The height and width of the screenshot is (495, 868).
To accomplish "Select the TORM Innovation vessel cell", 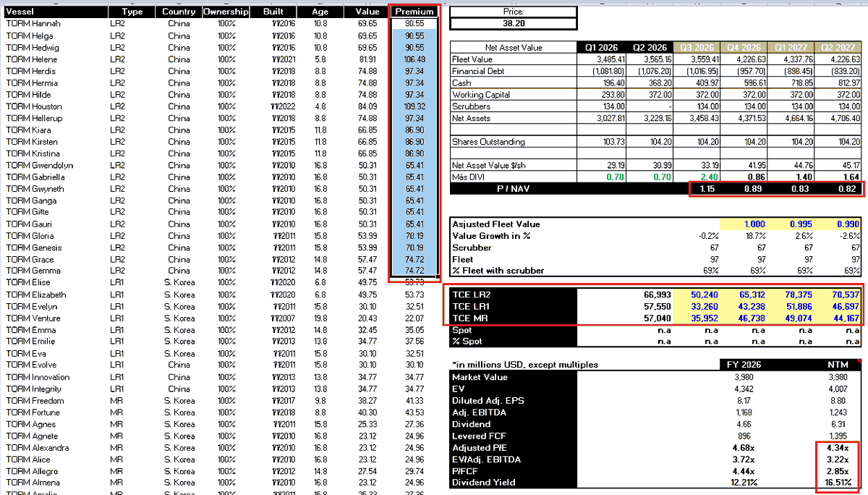I will point(38,377).
